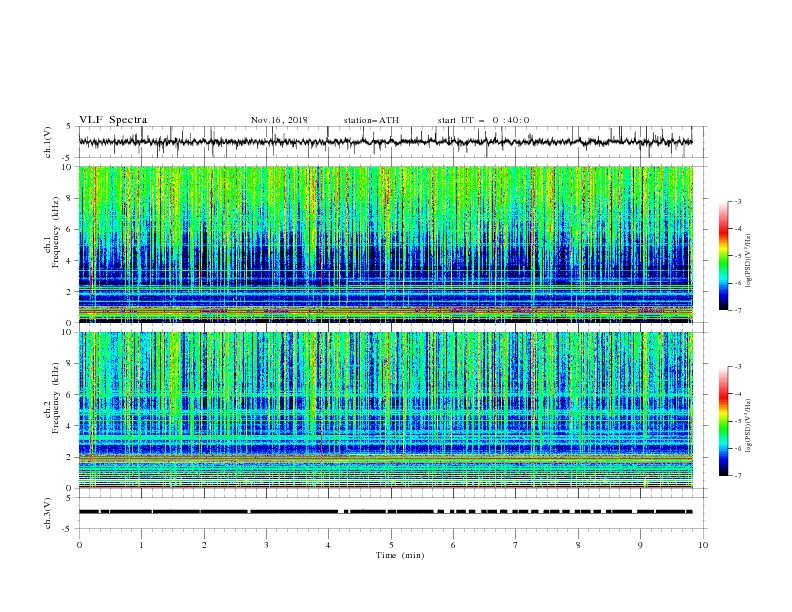This screenshot has width=792, height=612.
Task: Click the "9" minute tick on time axis
Action: click(640, 545)
